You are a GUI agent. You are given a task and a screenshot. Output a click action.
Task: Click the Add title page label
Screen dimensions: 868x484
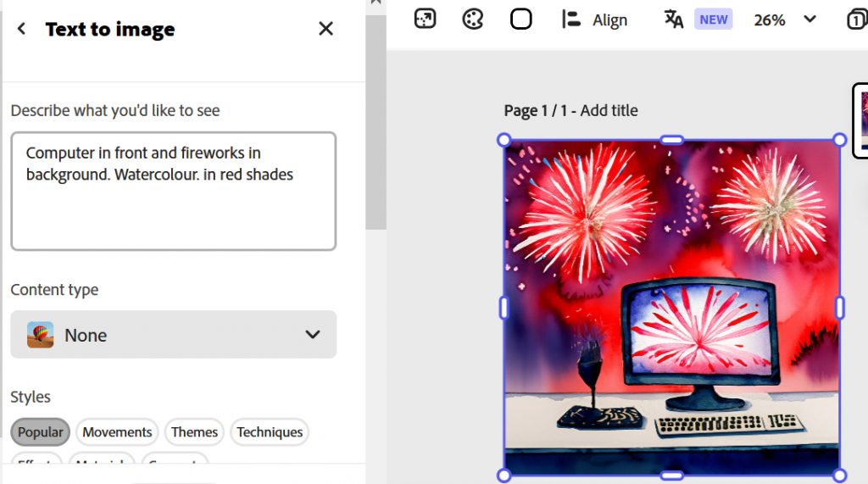[609, 111]
